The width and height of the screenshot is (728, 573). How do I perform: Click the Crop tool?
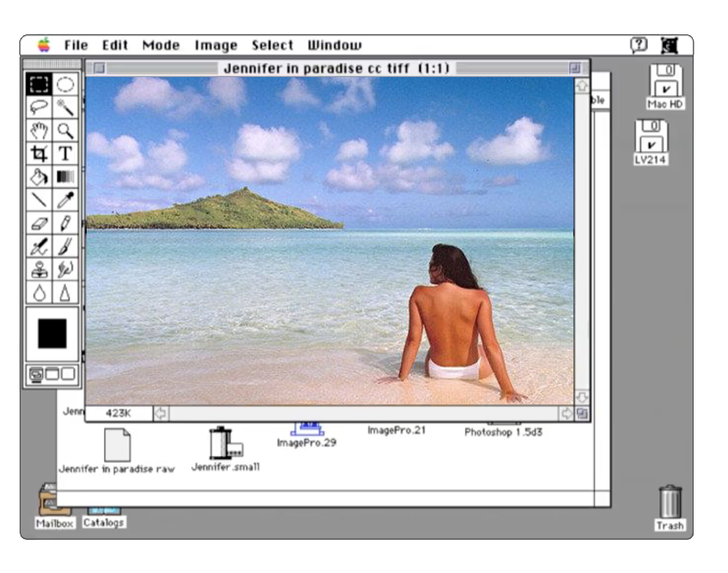[x=39, y=153]
